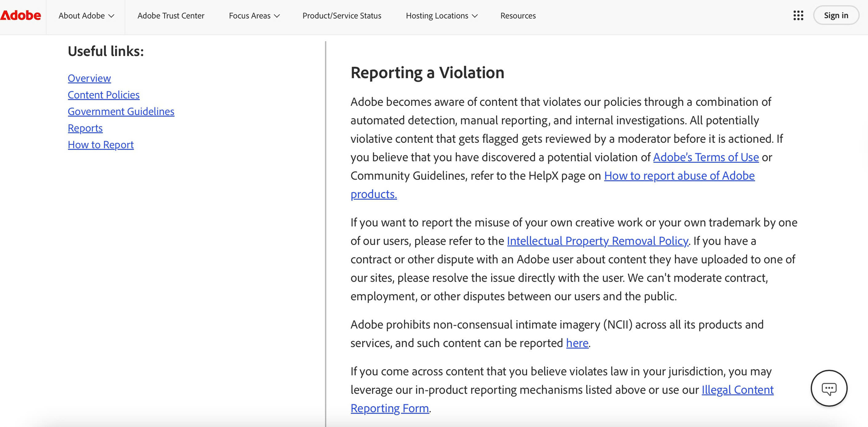Open Intellectual Property Removal Policy link
Viewport: 868px width, 427px height.
[x=597, y=241]
